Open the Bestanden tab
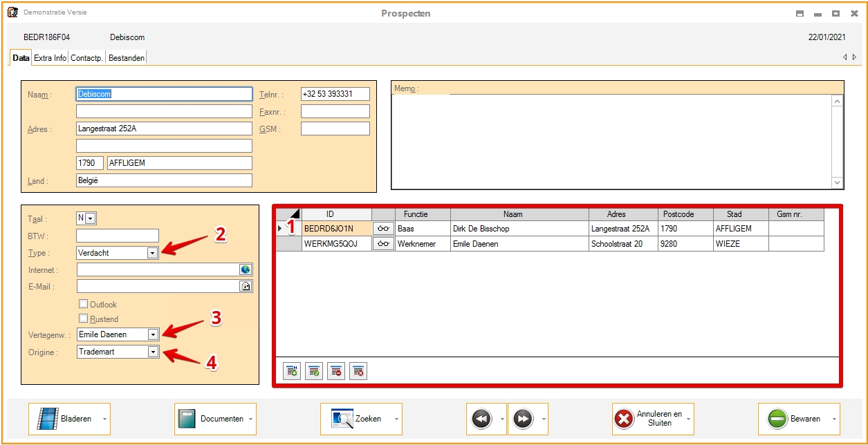 [127, 58]
